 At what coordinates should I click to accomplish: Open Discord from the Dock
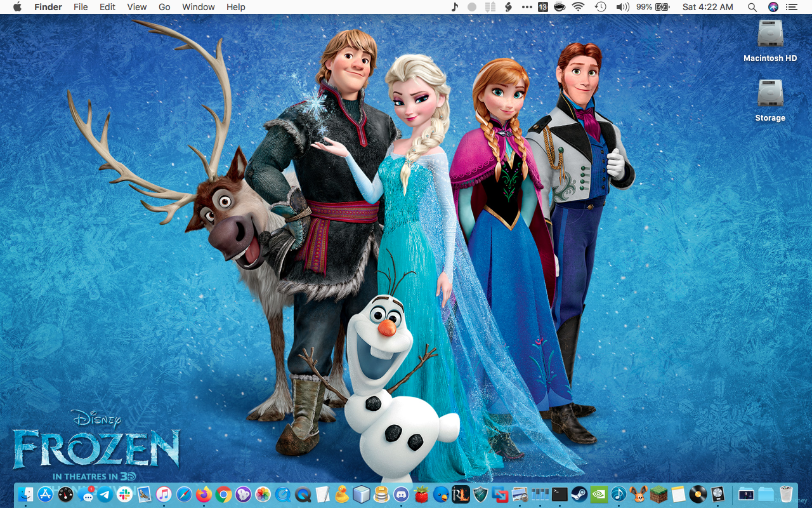(x=401, y=494)
